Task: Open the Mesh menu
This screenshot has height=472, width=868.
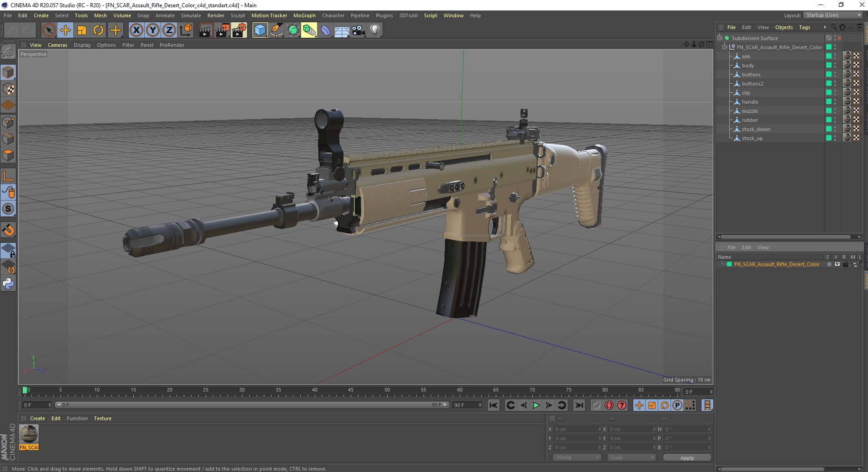Action: [x=100, y=15]
